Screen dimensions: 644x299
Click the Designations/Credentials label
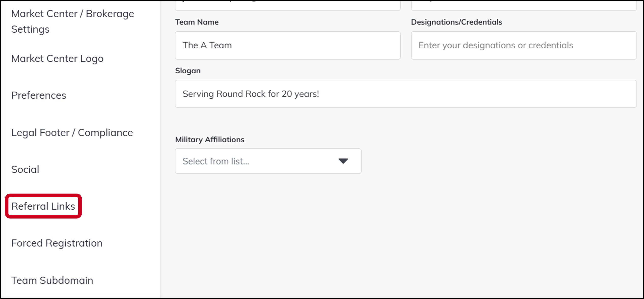(457, 22)
